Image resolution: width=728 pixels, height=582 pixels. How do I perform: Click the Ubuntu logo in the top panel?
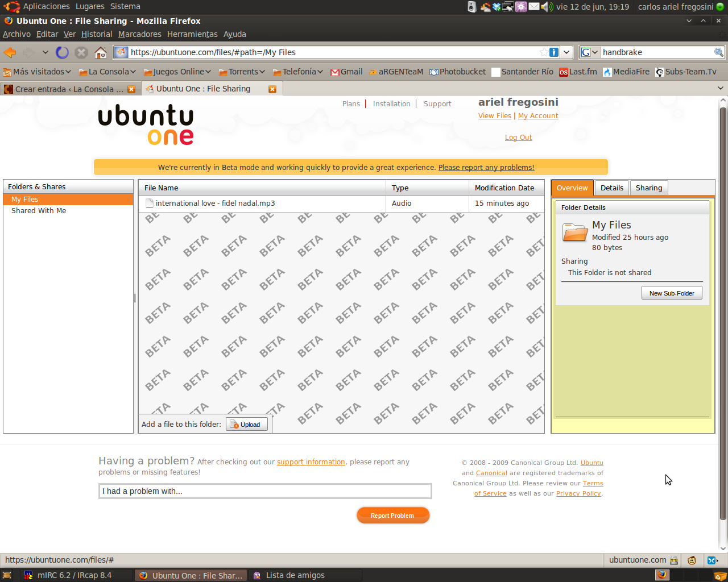(11, 7)
